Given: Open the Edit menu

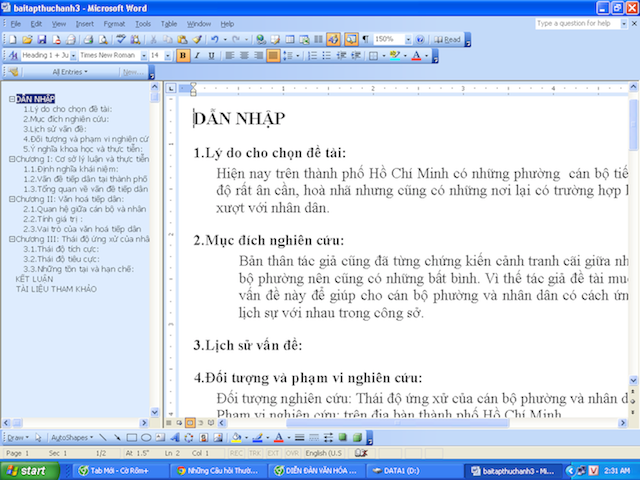Looking at the screenshot, I should [36, 24].
